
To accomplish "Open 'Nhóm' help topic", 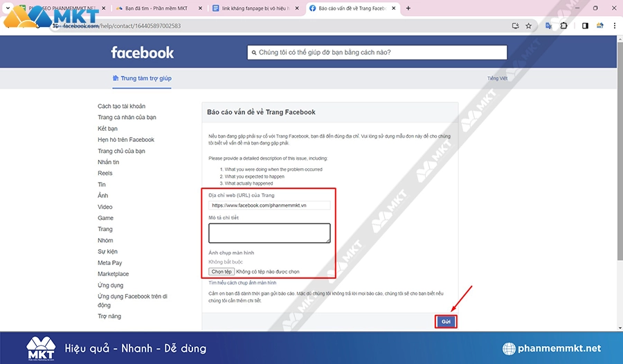I will pos(105,240).
